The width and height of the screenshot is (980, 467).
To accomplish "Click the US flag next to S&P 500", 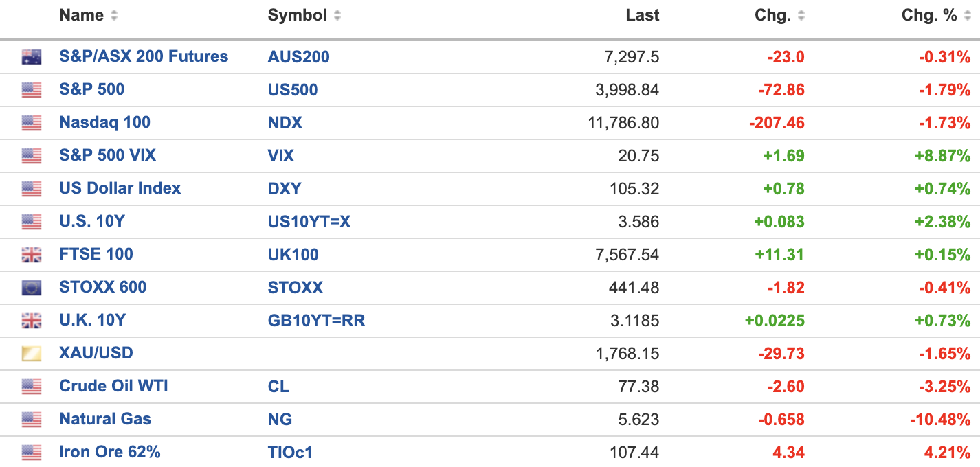I will point(32,90).
